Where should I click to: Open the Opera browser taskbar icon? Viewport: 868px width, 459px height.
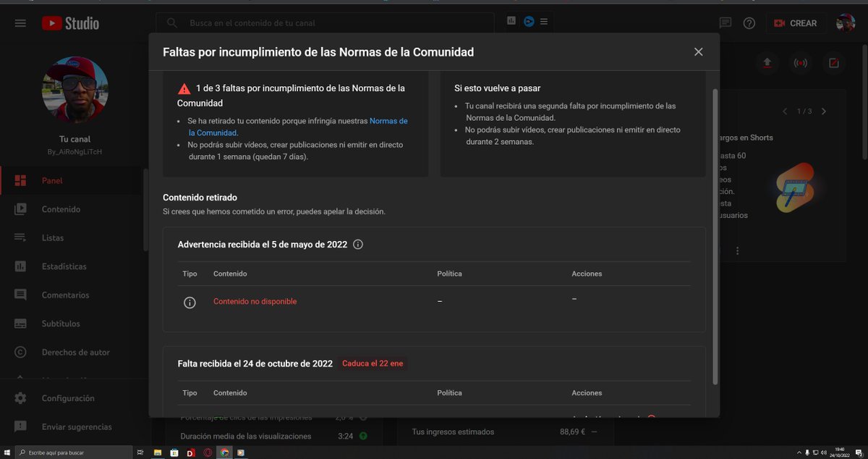208,452
